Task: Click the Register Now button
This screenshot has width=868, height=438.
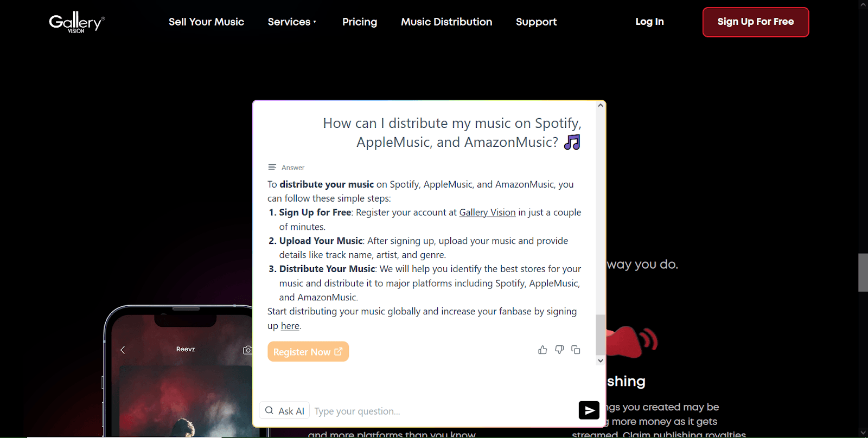Action: [x=308, y=352]
